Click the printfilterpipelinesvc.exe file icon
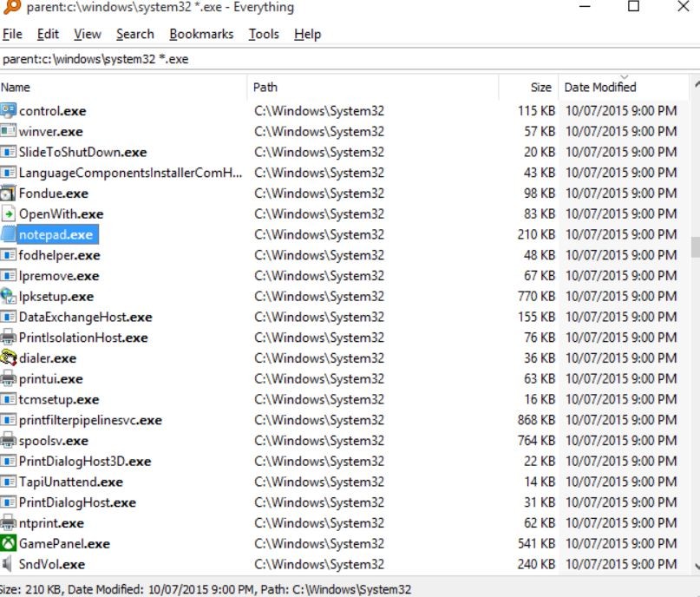Screen dimensions: 700x597 click(8, 420)
